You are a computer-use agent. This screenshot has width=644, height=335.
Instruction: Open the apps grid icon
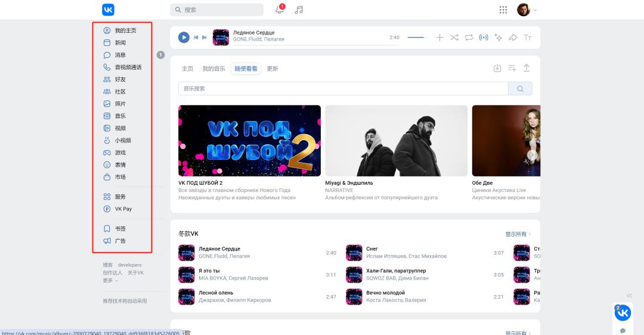pyautogui.click(x=503, y=10)
